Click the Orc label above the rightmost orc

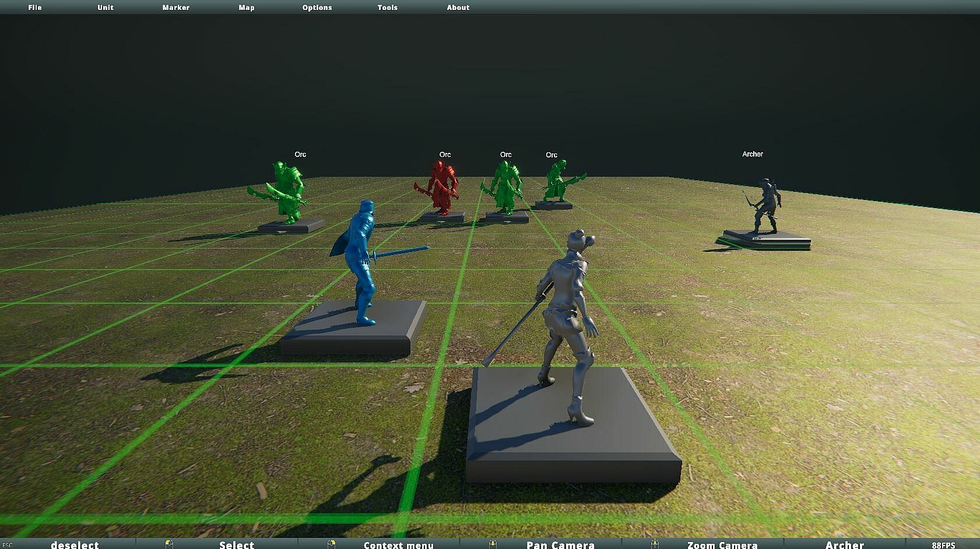[x=552, y=155]
